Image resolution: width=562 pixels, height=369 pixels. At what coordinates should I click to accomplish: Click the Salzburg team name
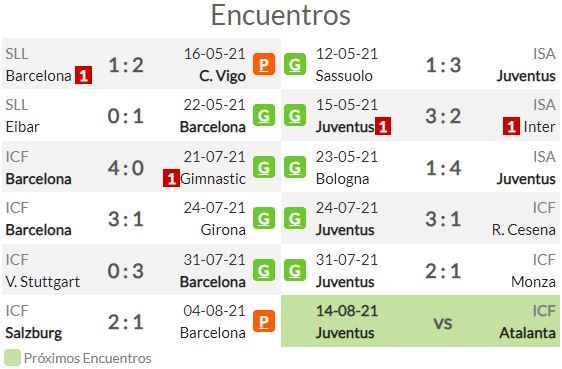34,333
